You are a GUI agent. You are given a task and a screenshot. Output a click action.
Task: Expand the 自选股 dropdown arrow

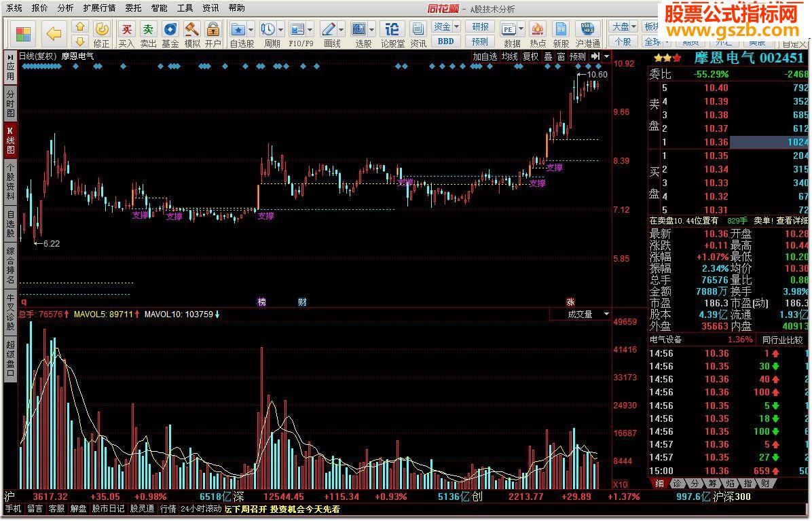251,29
